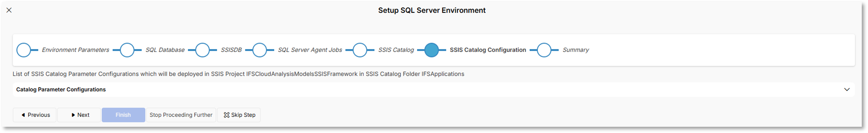The height and width of the screenshot is (133, 868).
Task: Select the SQL Database step label
Action: 165,50
